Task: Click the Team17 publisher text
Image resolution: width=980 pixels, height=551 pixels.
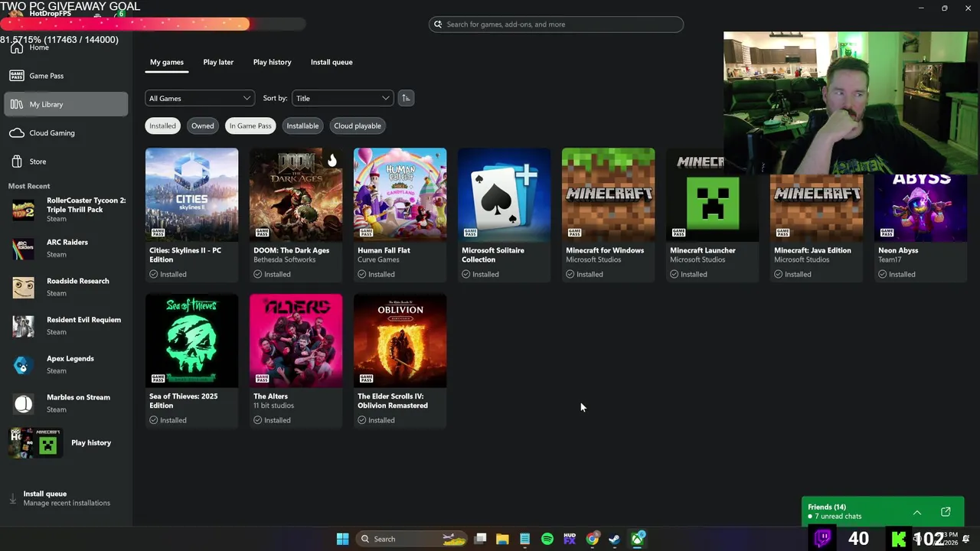Action: [890, 259]
